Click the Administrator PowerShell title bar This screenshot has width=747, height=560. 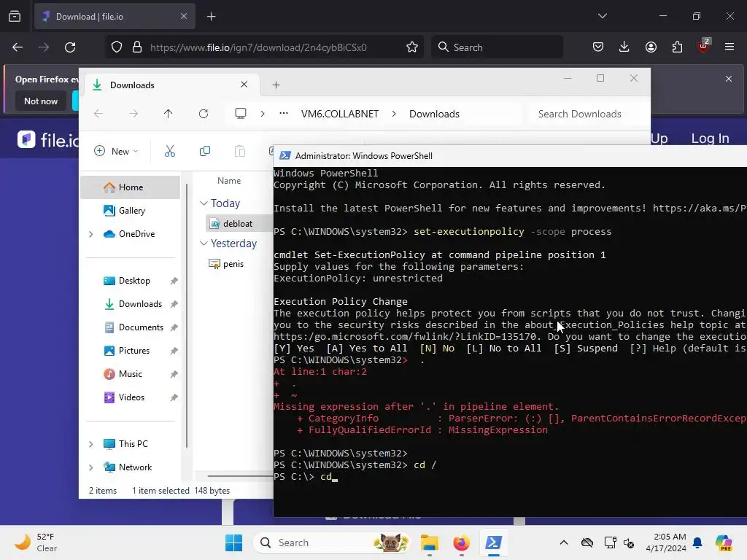(x=510, y=156)
